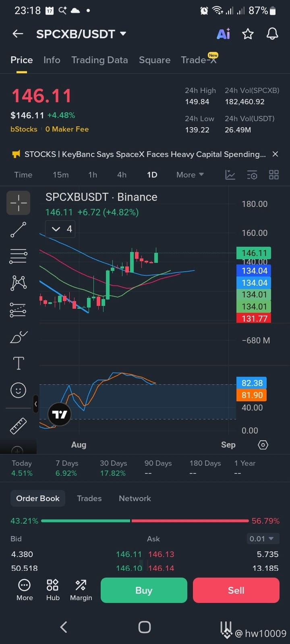This screenshot has width=290, height=644.
Task: Tap the ask price 146.13
Action: (x=161, y=554)
